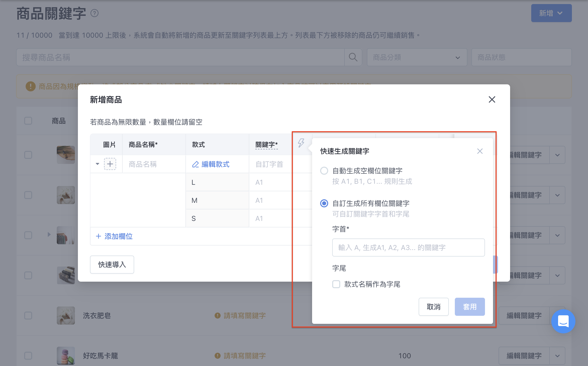The width and height of the screenshot is (588, 366).
Task: Click 編輯關鍵字 for 洗衣肥皂
Action: point(524,316)
